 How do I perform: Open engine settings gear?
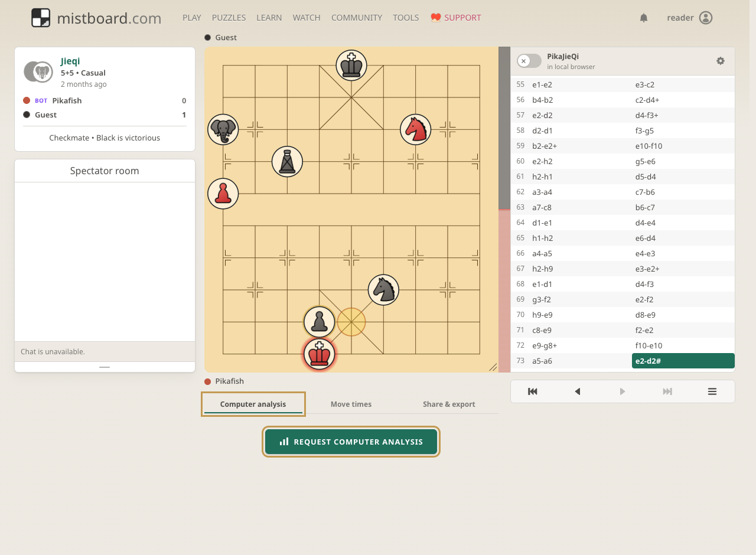click(721, 61)
